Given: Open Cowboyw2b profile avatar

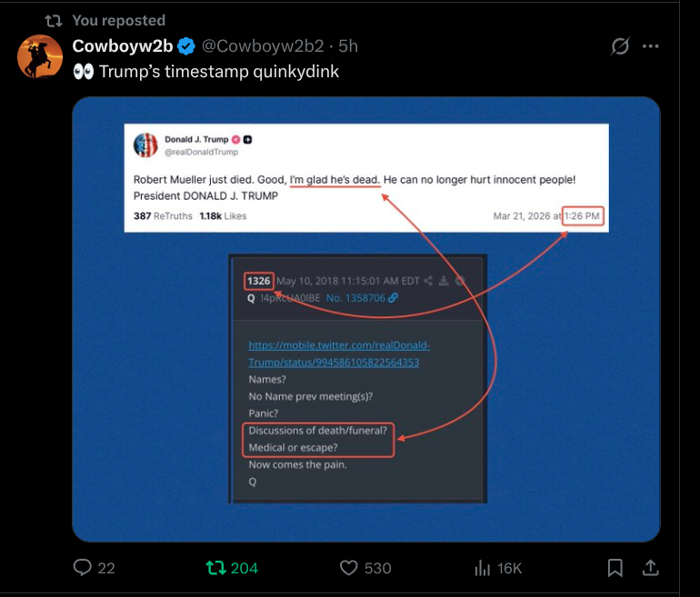Looking at the screenshot, I should pyautogui.click(x=40, y=56).
